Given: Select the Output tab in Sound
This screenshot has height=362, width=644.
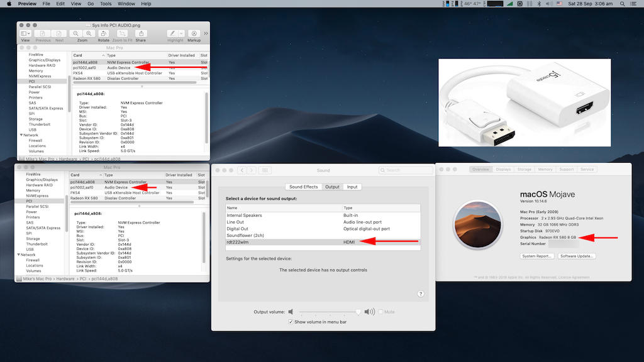Looking at the screenshot, I should coord(332,187).
